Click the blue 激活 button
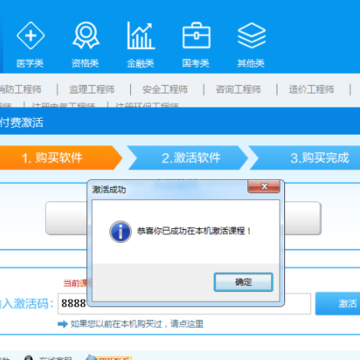360x360 pixels. click(338, 303)
